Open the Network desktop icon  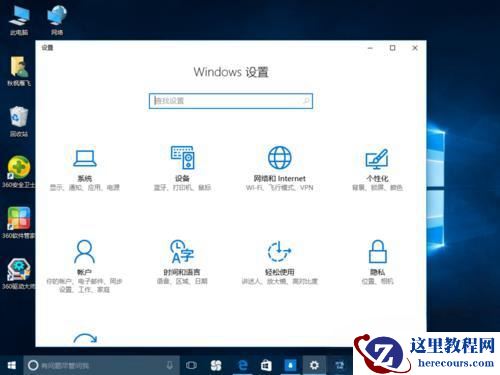coord(57,20)
